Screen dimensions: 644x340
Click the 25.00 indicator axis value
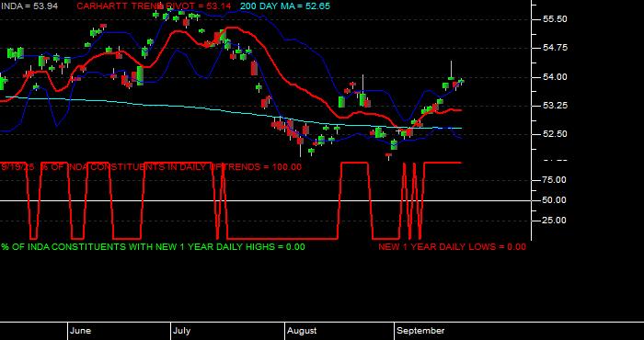(555, 221)
